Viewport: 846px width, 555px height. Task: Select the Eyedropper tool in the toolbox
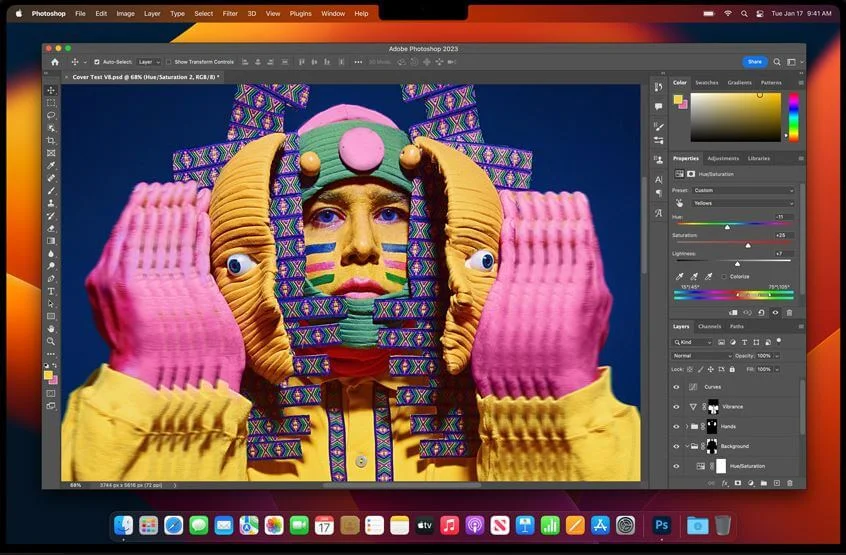pyautogui.click(x=51, y=165)
